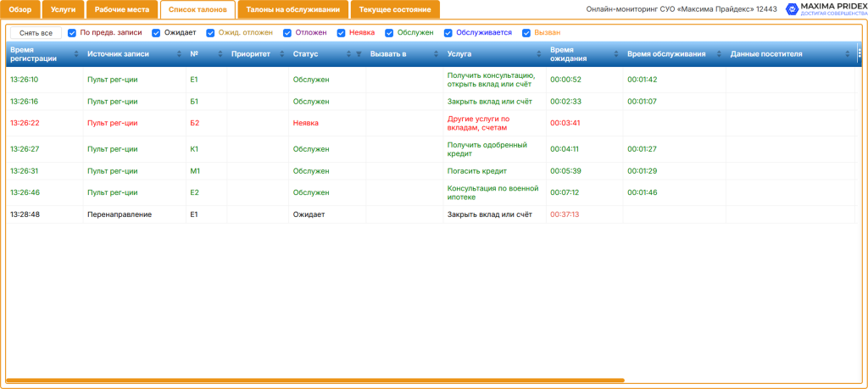The image size is (868, 389).
Task: Sort by Приоритет column arrows
Action: click(281, 54)
